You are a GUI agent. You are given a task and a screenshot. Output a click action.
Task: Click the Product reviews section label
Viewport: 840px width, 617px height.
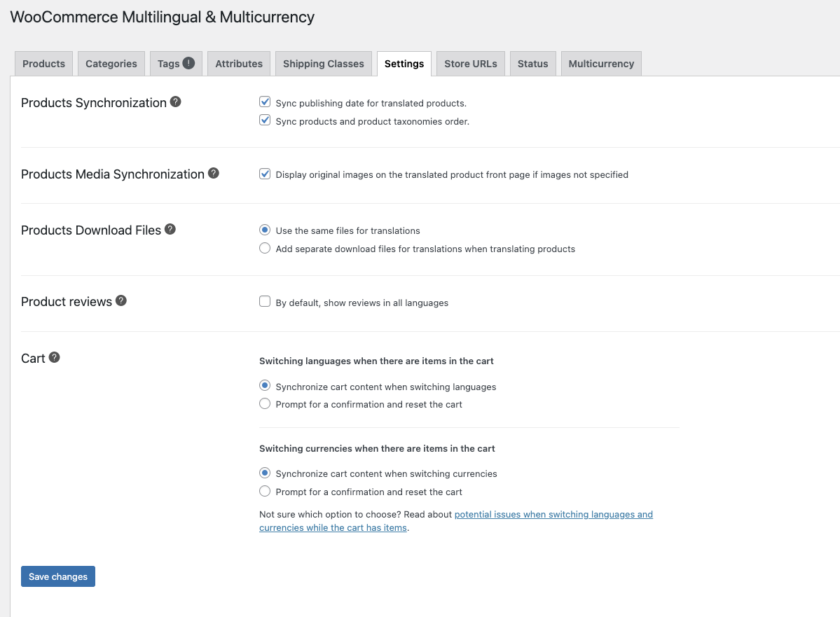point(67,302)
